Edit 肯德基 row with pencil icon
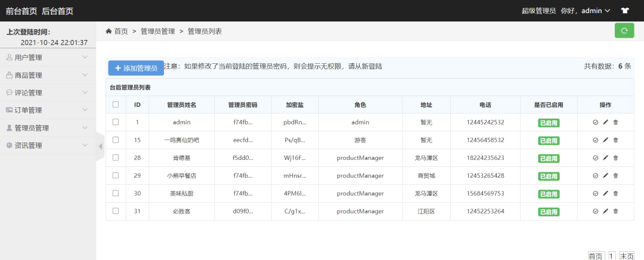The height and width of the screenshot is (260, 644). (605, 157)
